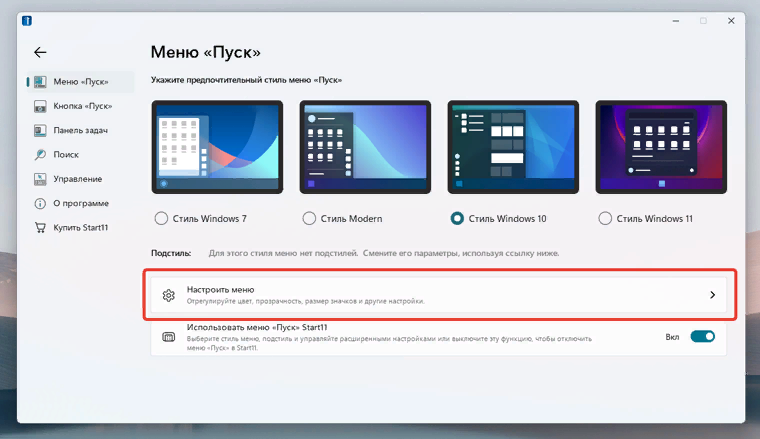Click the Поиск magnifier icon
The height and width of the screenshot is (439, 760).
(x=40, y=155)
